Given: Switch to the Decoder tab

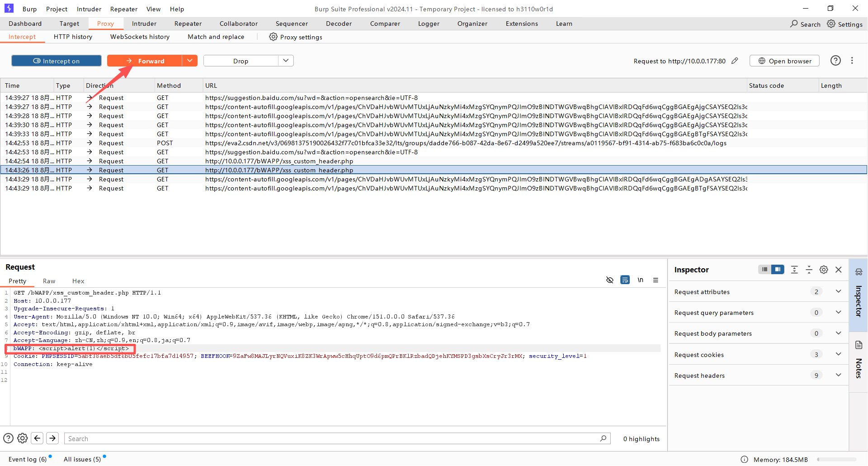Looking at the screenshot, I should pyautogui.click(x=339, y=24).
